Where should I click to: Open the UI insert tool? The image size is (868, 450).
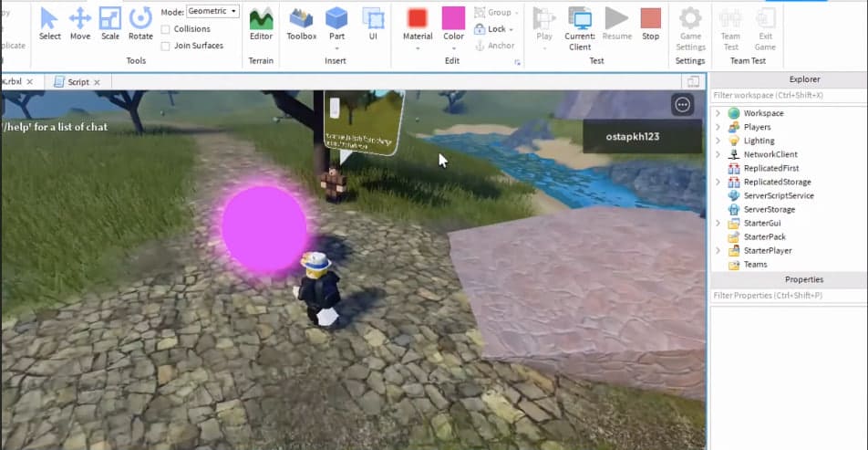point(373,24)
